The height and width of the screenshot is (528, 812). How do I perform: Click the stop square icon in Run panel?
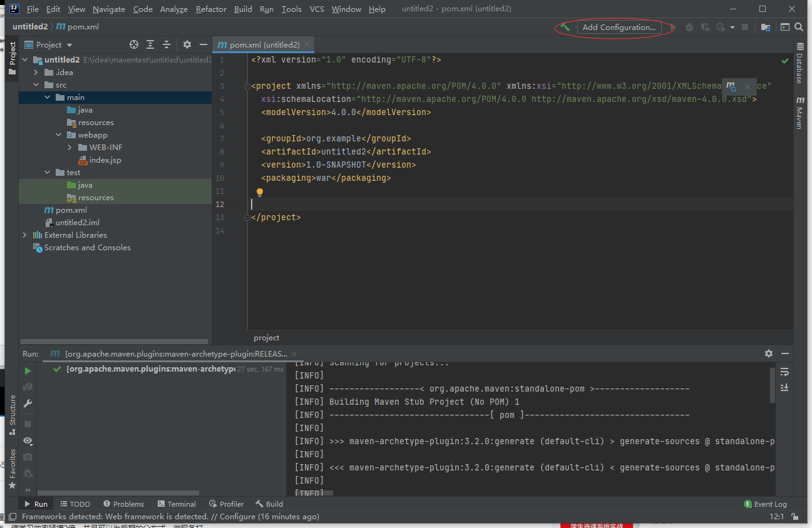tap(28, 424)
